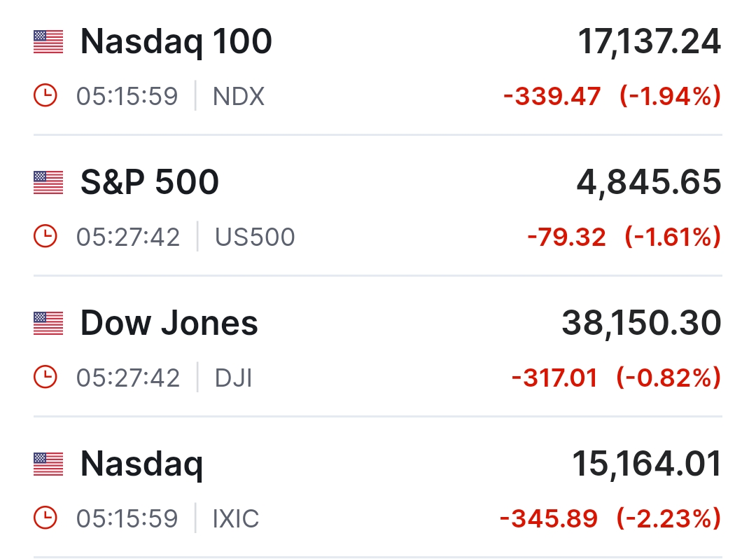Screen dimensions: 756x559
Task: Click the US flag beside S&P 500
Action: 48,183
